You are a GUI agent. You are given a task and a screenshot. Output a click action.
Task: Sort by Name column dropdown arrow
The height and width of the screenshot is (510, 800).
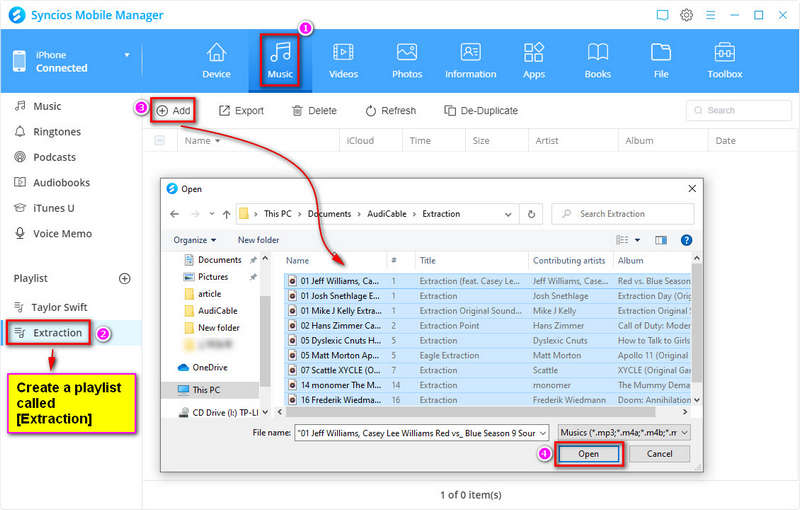coord(218,141)
